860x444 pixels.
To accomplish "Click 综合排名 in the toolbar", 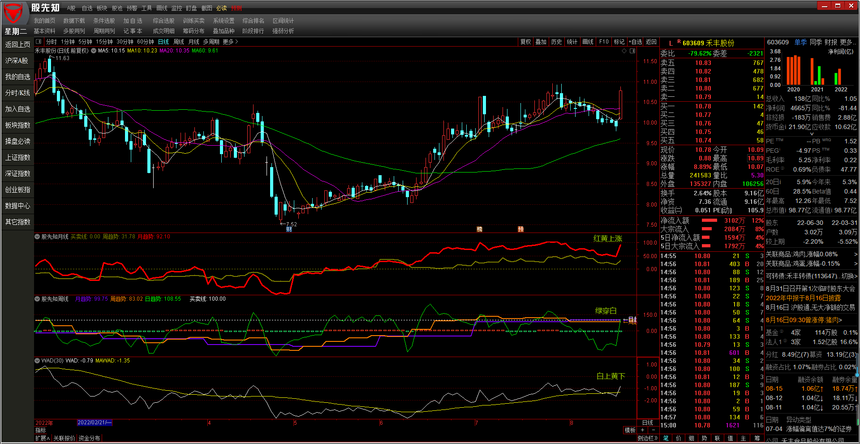I will [253, 20].
